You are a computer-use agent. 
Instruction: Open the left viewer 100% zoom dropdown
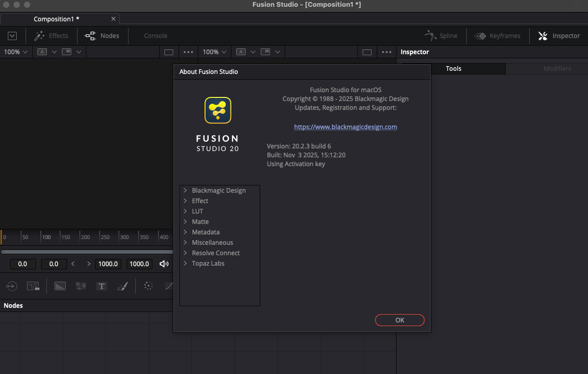coord(16,52)
